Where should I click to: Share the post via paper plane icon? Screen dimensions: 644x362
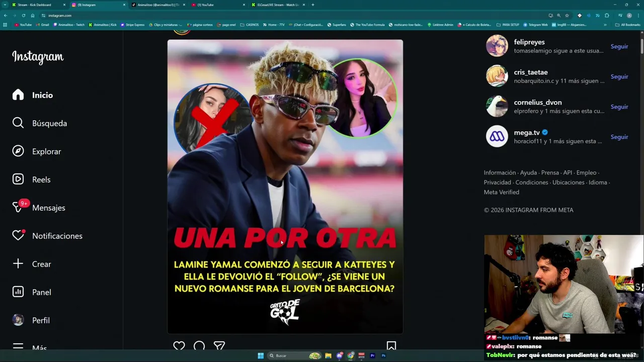tap(219, 346)
